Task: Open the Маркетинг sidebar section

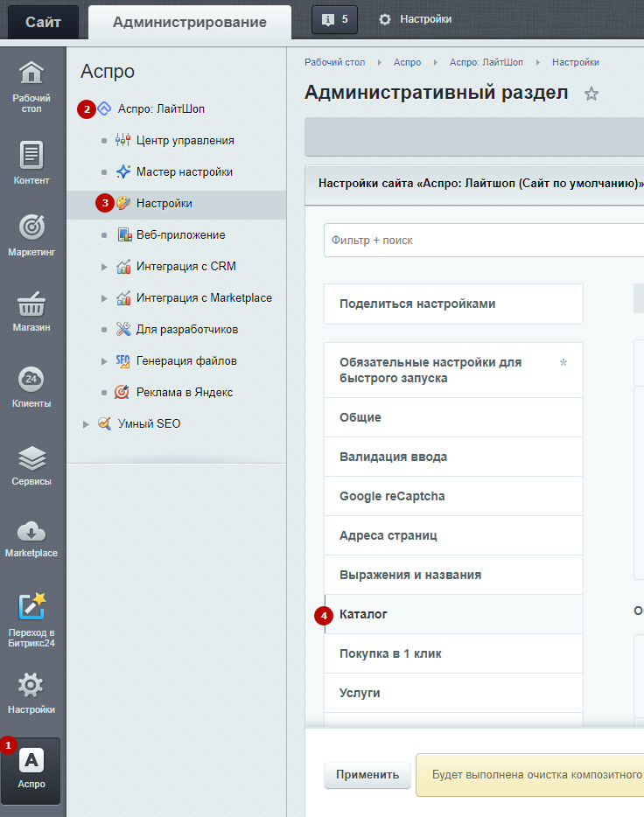Action: pos(31,235)
